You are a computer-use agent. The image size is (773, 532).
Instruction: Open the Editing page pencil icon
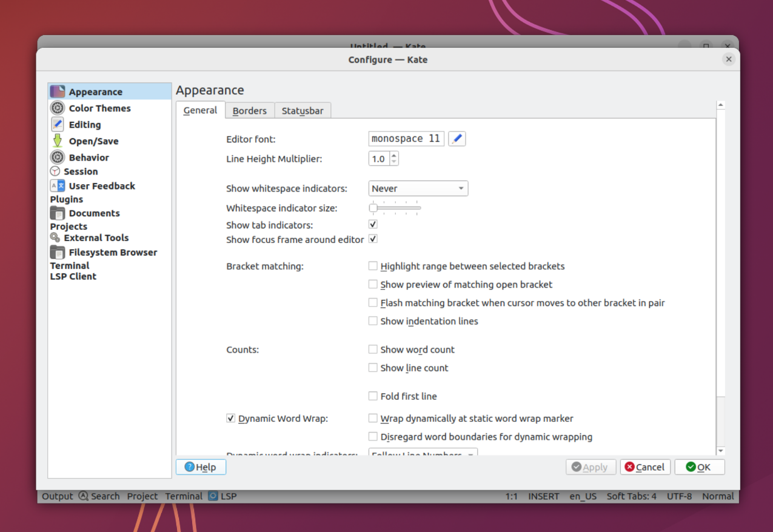coord(58,124)
